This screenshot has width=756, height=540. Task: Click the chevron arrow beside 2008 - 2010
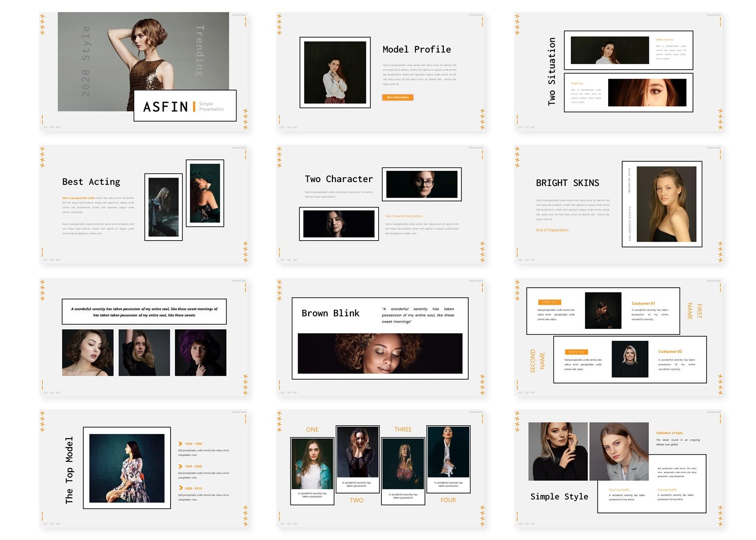point(180,488)
